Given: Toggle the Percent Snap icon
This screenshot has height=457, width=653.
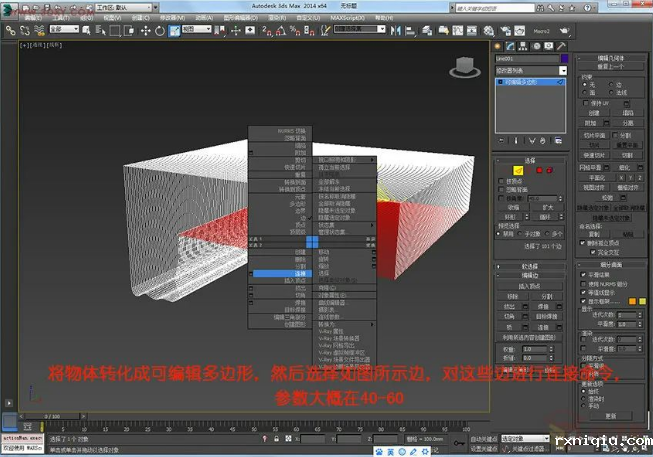Looking at the screenshot, I should click(295, 30).
